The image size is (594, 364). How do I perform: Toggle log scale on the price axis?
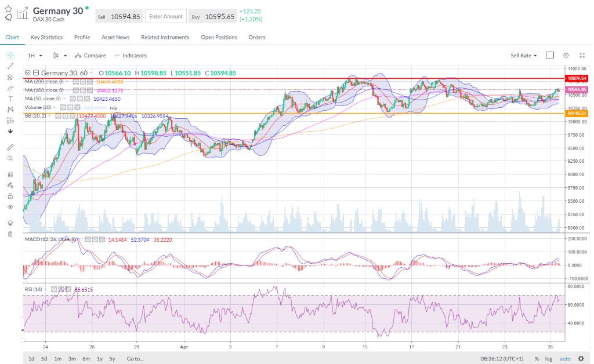[x=549, y=359]
